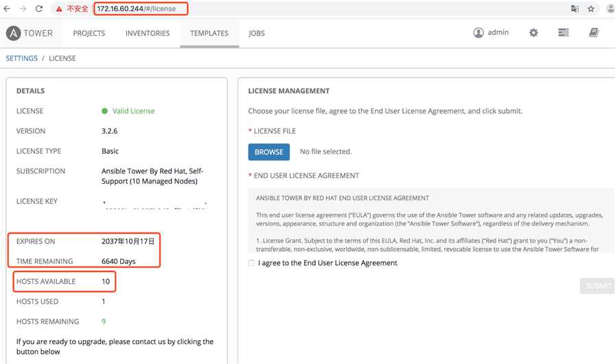Click the LICENSE KEY label
Image resolution: width=615 pixels, height=364 pixels.
pyautogui.click(x=37, y=201)
